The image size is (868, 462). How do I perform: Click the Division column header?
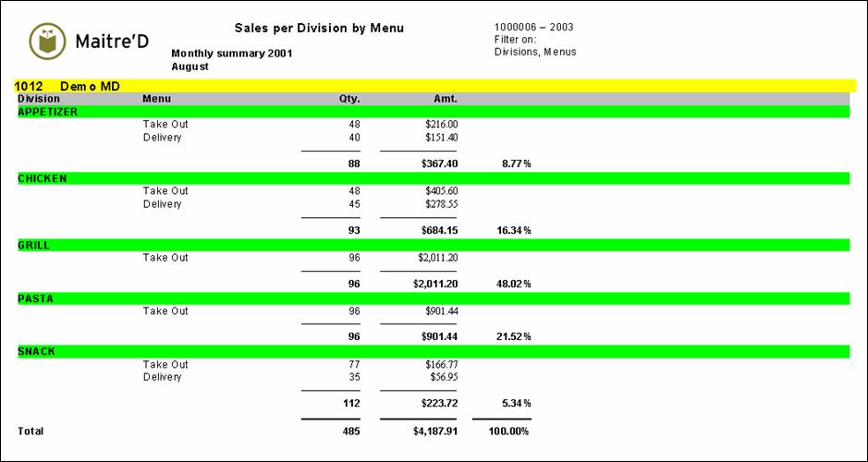(39, 98)
